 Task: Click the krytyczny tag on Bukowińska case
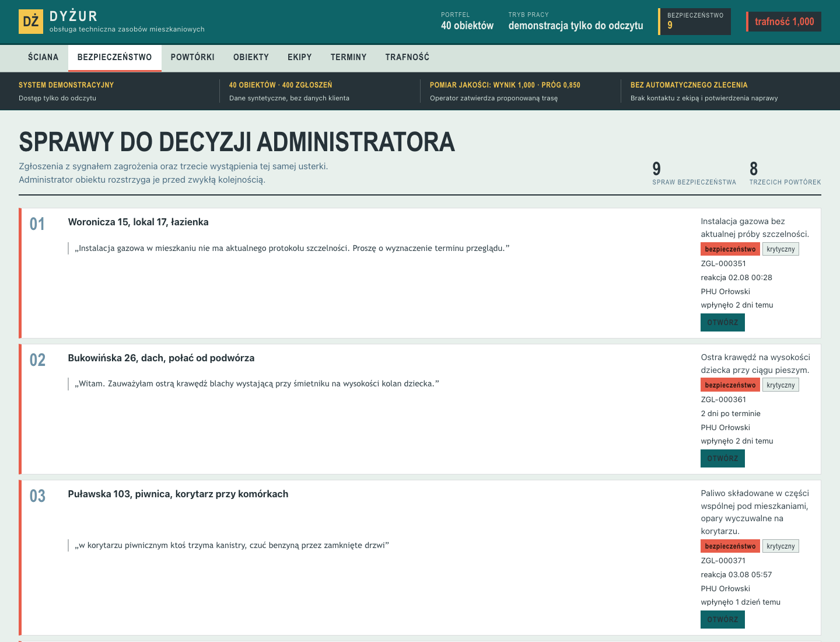coord(780,385)
